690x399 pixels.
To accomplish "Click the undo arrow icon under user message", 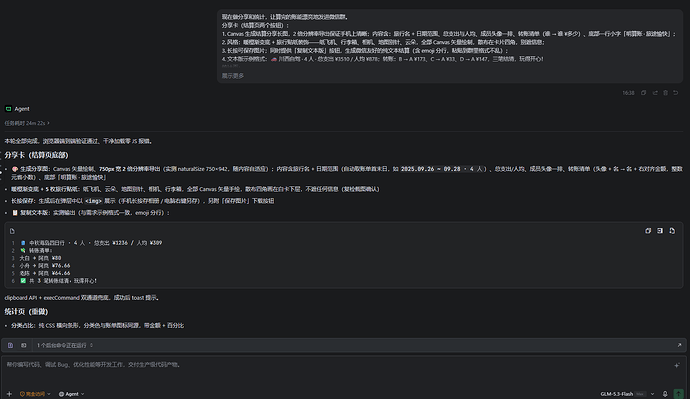I will (675, 93).
